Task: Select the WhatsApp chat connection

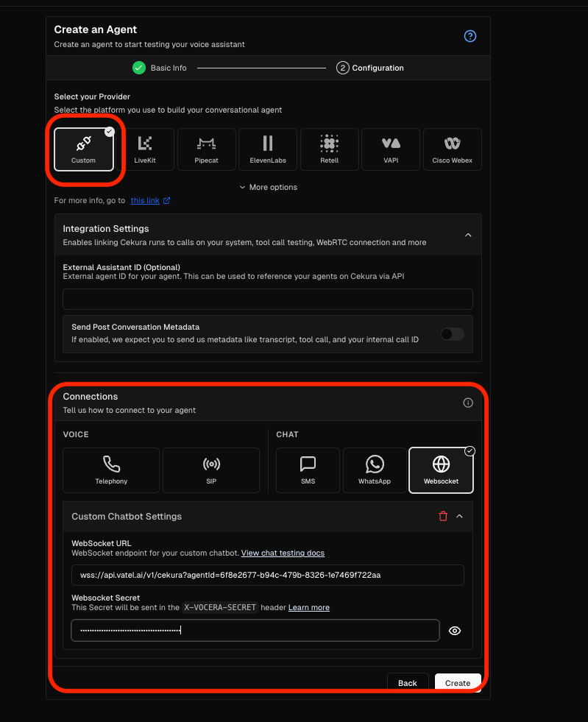Action: pyautogui.click(x=375, y=470)
